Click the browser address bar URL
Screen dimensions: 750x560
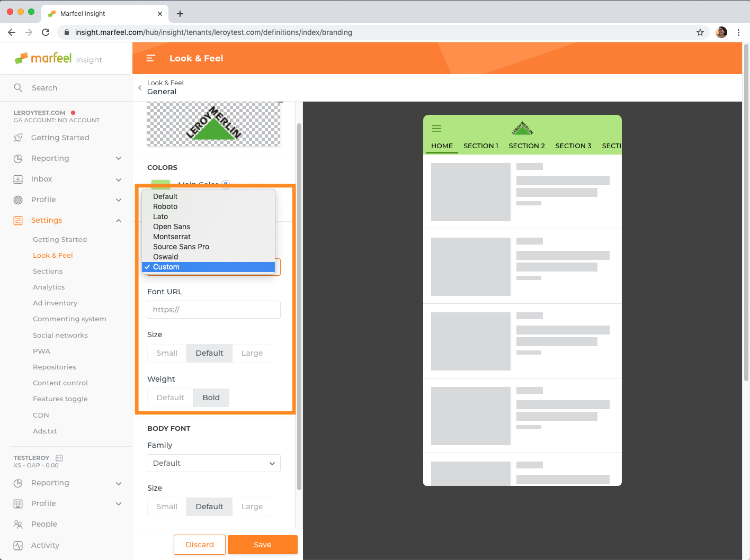[x=213, y=32]
